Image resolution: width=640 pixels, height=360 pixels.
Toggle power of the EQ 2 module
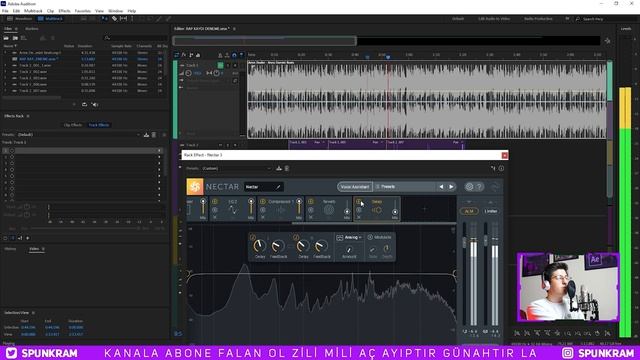tap(215, 201)
